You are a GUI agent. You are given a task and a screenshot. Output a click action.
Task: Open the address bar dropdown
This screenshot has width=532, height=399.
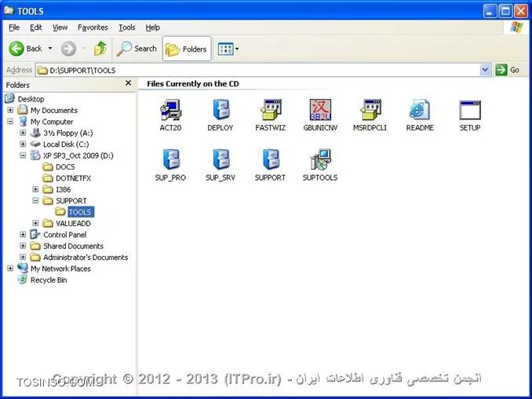[x=485, y=70]
